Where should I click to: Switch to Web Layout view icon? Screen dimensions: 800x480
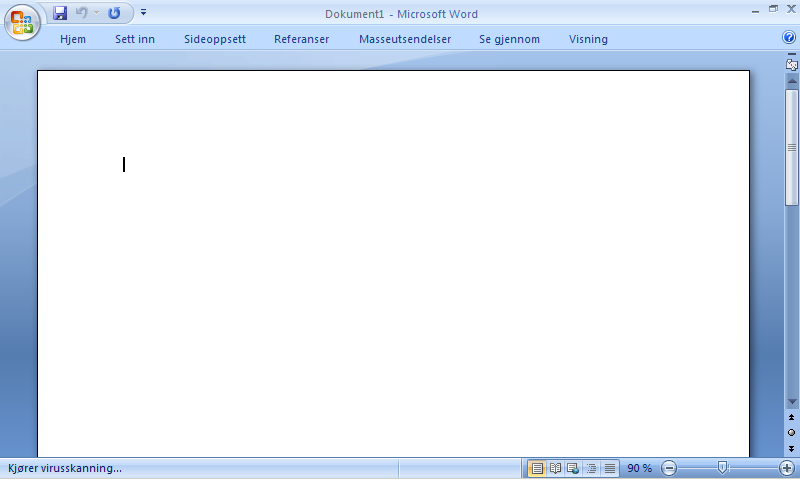coord(573,468)
